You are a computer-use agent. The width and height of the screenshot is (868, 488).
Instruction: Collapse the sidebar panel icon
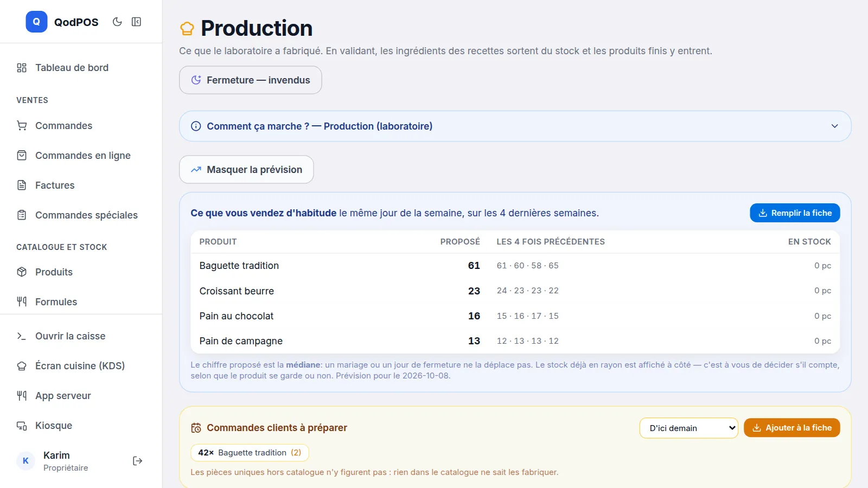tap(137, 22)
